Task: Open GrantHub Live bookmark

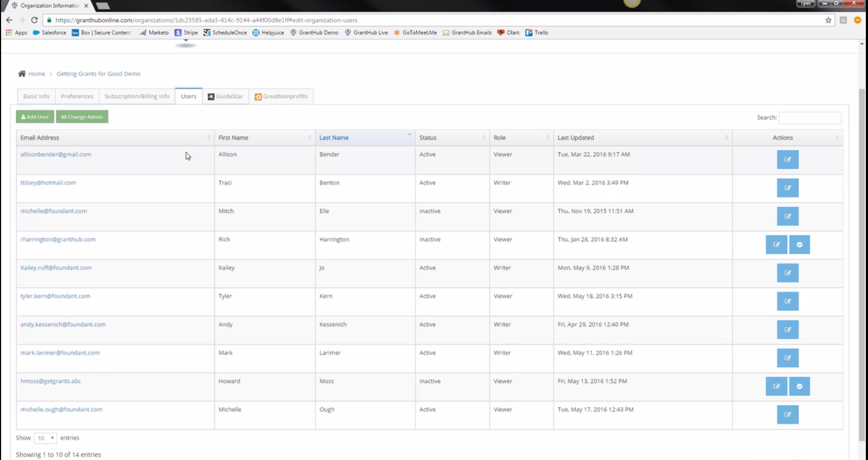Action: 366,32
